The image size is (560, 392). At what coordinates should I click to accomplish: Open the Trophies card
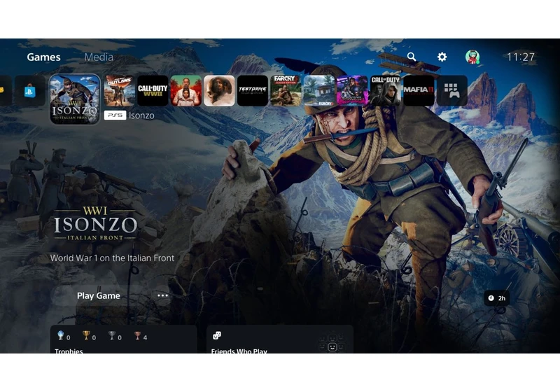tap(124, 339)
